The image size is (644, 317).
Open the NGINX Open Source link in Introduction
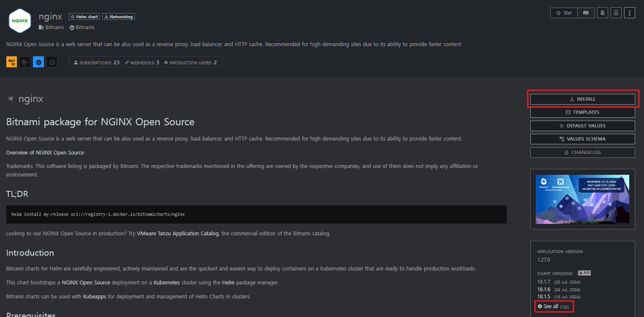coord(86,282)
